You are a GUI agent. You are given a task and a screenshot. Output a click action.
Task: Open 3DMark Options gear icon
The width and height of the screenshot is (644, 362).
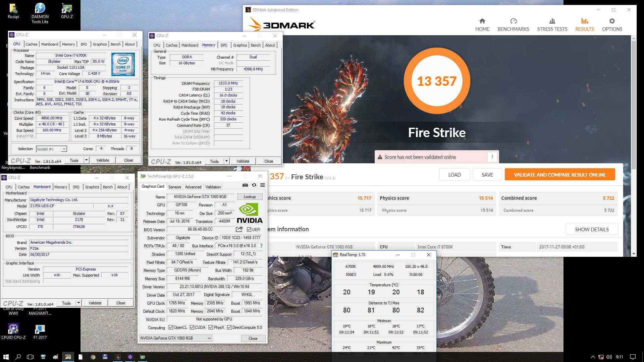tap(612, 21)
